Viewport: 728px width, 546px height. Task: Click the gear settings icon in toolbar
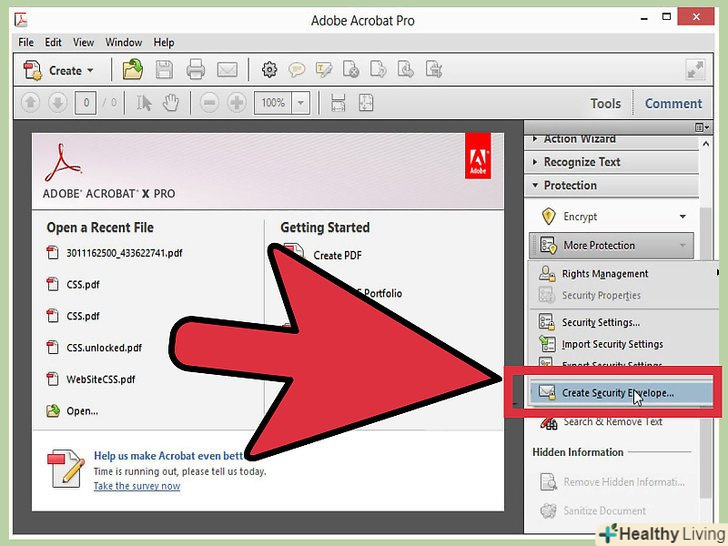click(269, 70)
